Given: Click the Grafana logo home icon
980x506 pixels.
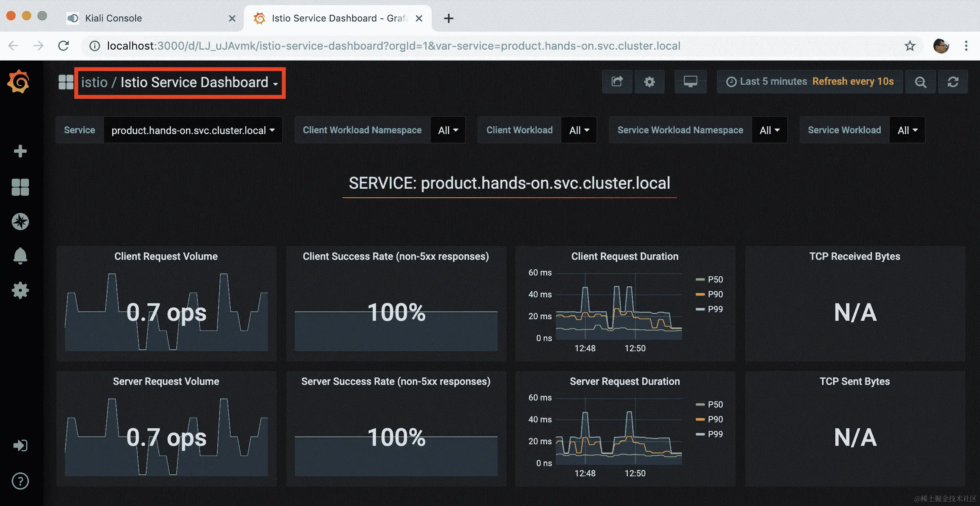Looking at the screenshot, I should (18, 82).
